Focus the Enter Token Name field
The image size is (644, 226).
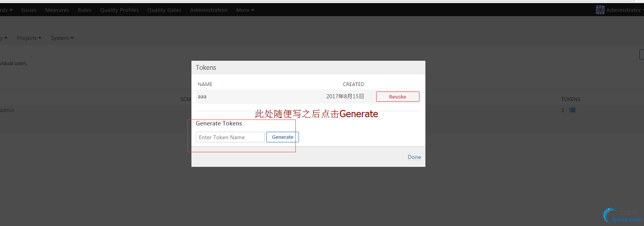point(230,137)
